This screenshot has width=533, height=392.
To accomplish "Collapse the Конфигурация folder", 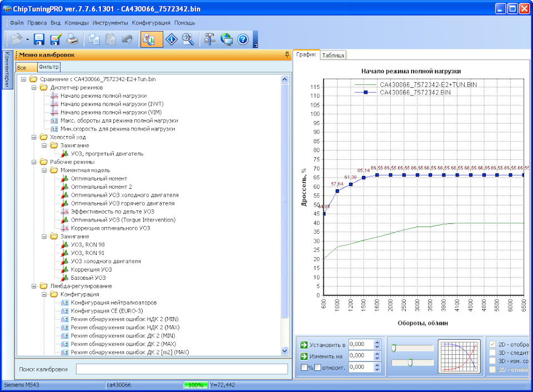I will point(44,294).
